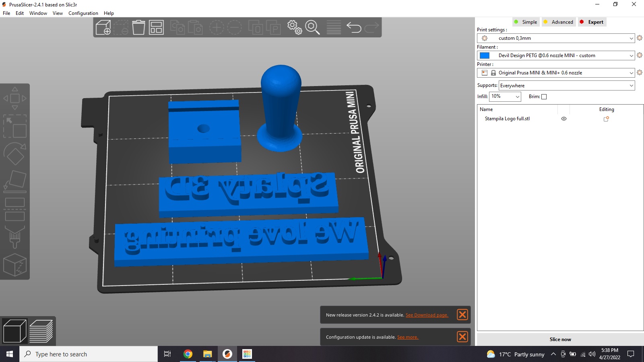
Task: Open the Printer preset dropdown
Action: (556, 73)
